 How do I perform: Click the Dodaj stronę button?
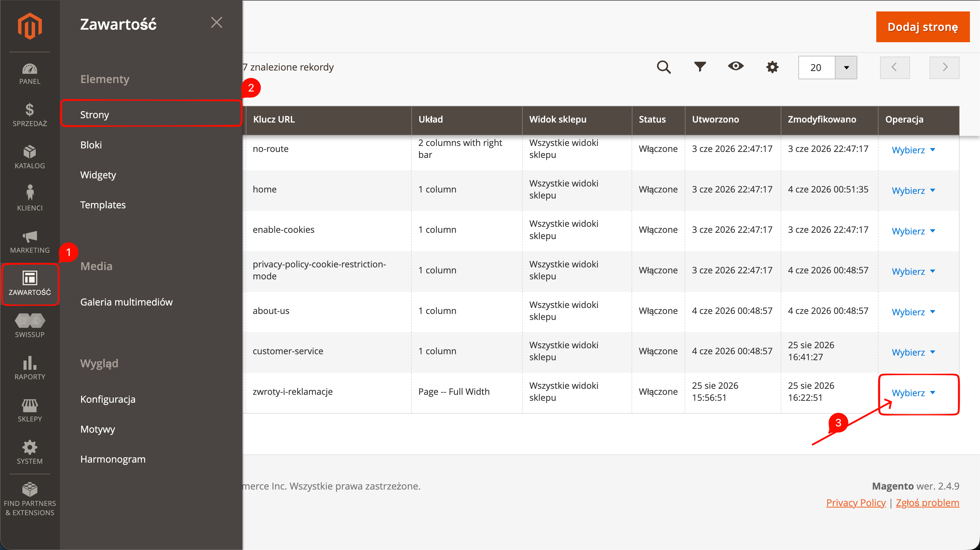pyautogui.click(x=923, y=27)
